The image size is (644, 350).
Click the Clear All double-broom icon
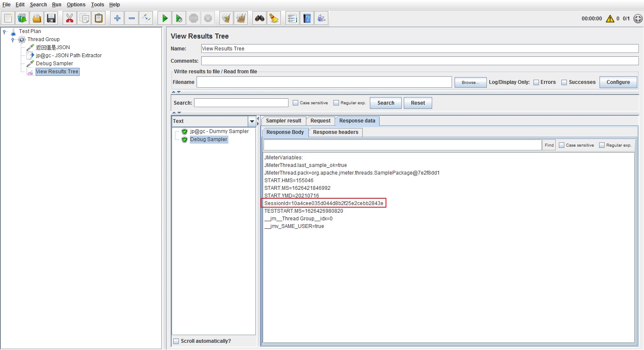point(241,18)
